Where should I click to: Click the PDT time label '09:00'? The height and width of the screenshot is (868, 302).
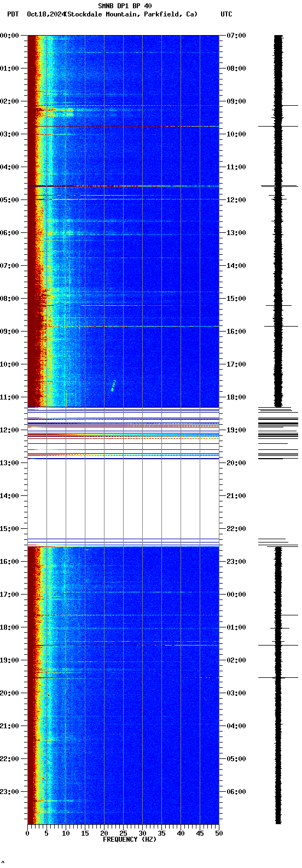click(x=10, y=332)
